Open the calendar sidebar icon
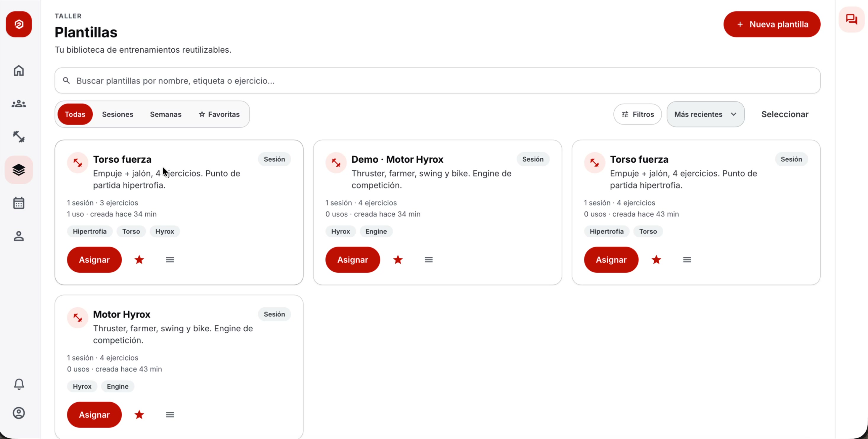 pos(19,203)
